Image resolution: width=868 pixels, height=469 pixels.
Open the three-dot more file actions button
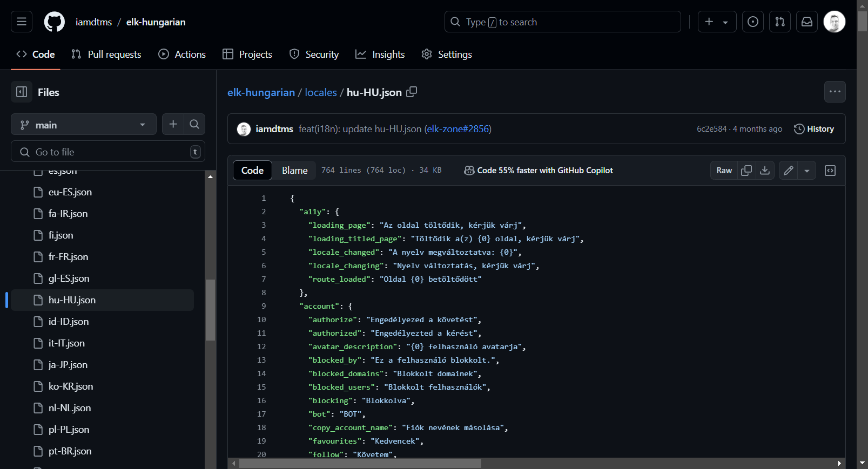click(835, 92)
